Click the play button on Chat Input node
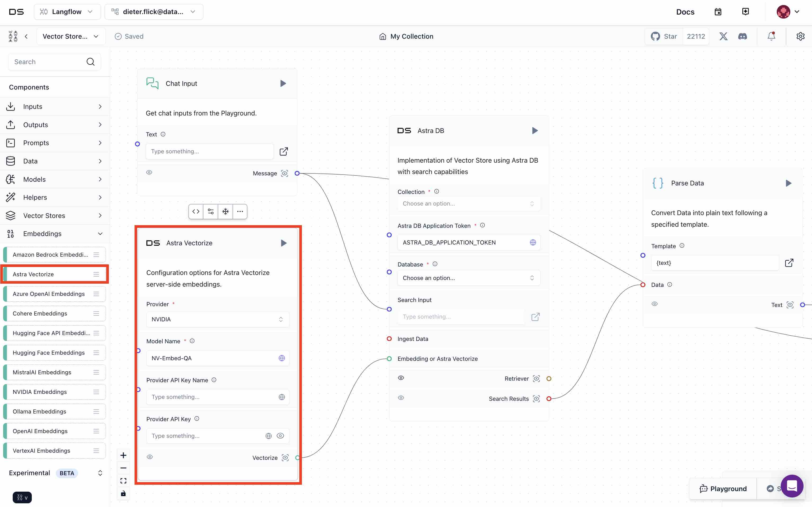Viewport: 812px width, 507px height. [283, 83]
